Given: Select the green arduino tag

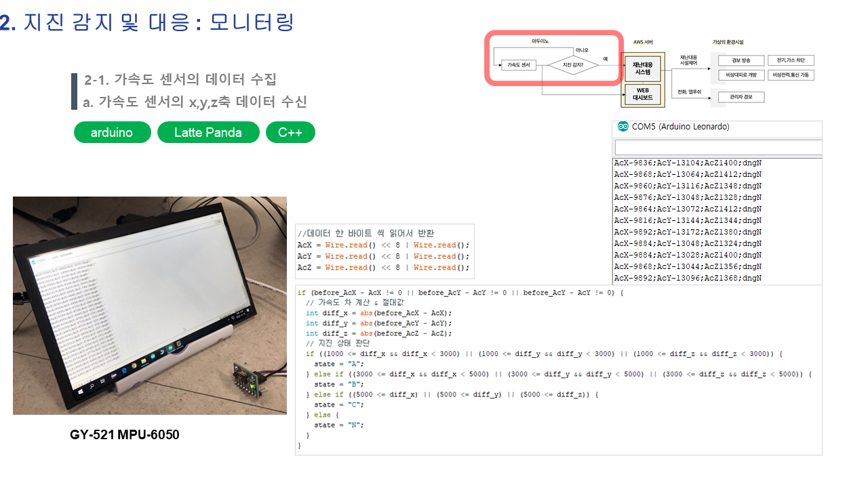Looking at the screenshot, I should point(112,132).
